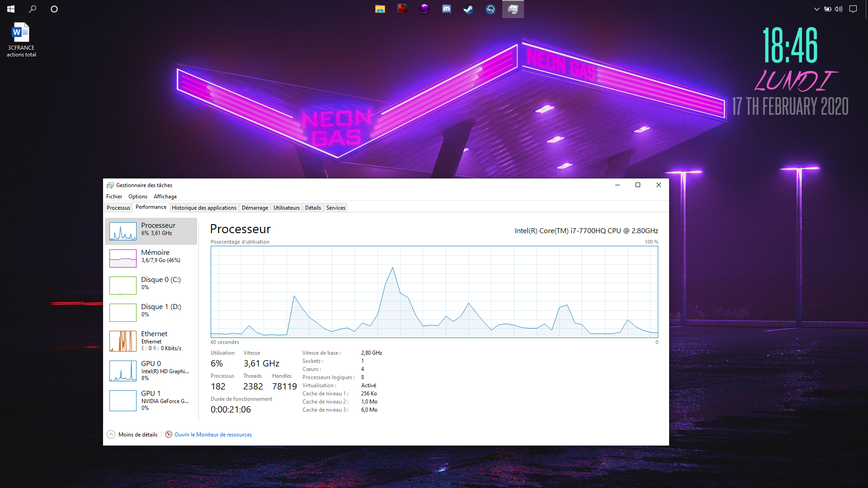This screenshot has height=488, width=868.
Task: Open the Cortana circle icon
Action: click(54, 9)
